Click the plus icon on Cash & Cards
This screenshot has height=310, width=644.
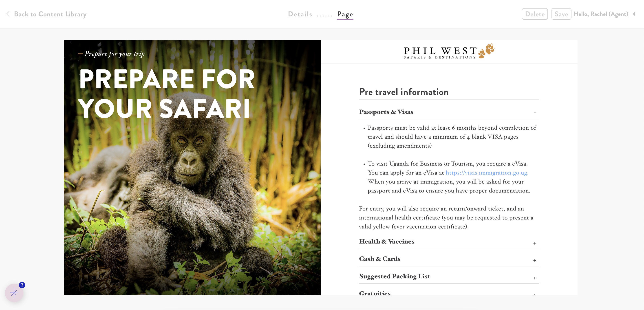(x=534, y=260)
